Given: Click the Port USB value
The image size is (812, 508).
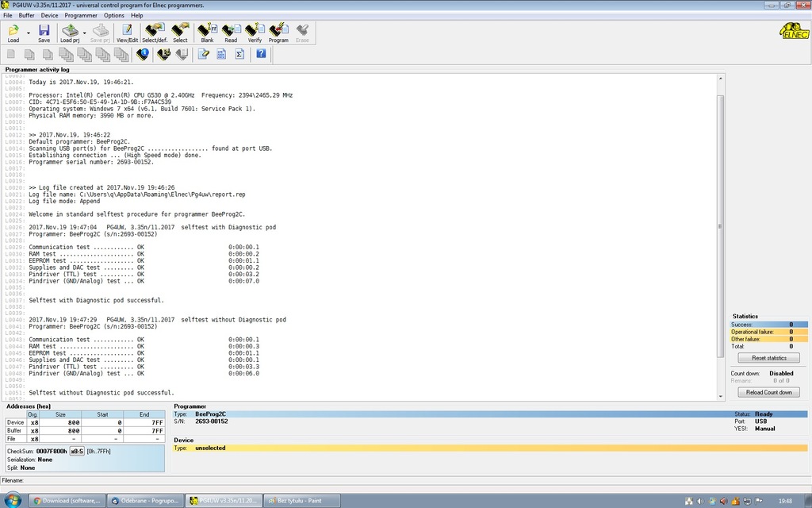Looking at the screenshot, I should (760, 421).
